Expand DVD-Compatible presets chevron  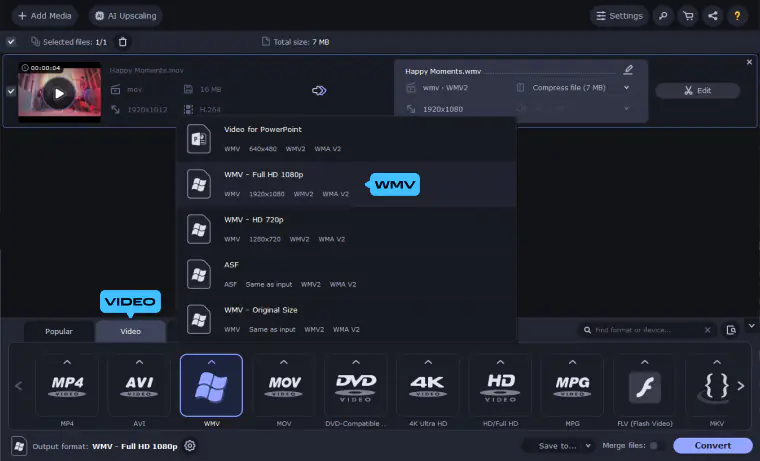356,362
